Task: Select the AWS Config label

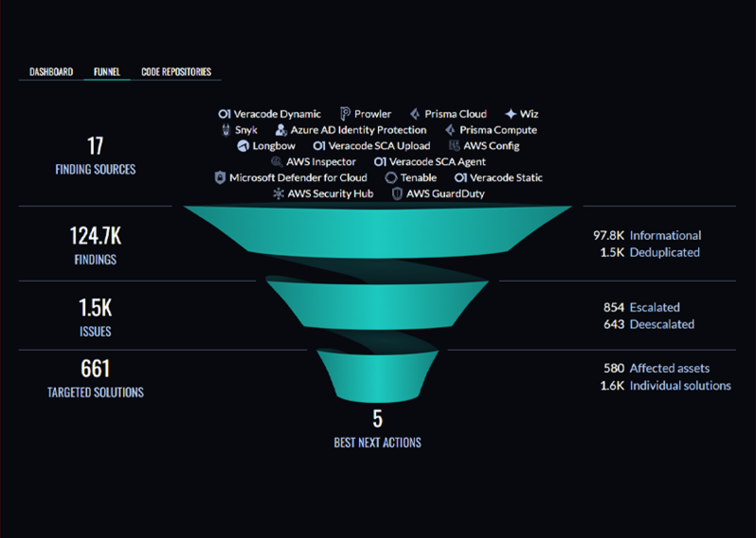Action: point(491,146)
